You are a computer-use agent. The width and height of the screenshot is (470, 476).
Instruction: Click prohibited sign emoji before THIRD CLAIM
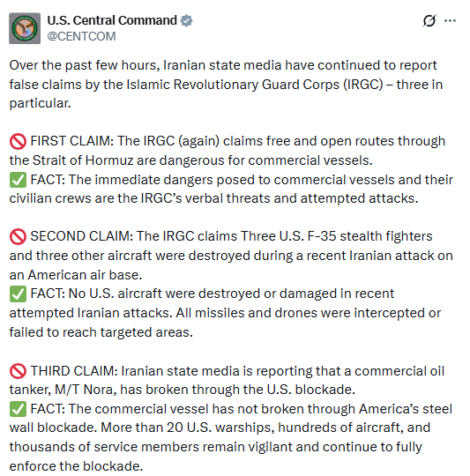coord(18,371)
